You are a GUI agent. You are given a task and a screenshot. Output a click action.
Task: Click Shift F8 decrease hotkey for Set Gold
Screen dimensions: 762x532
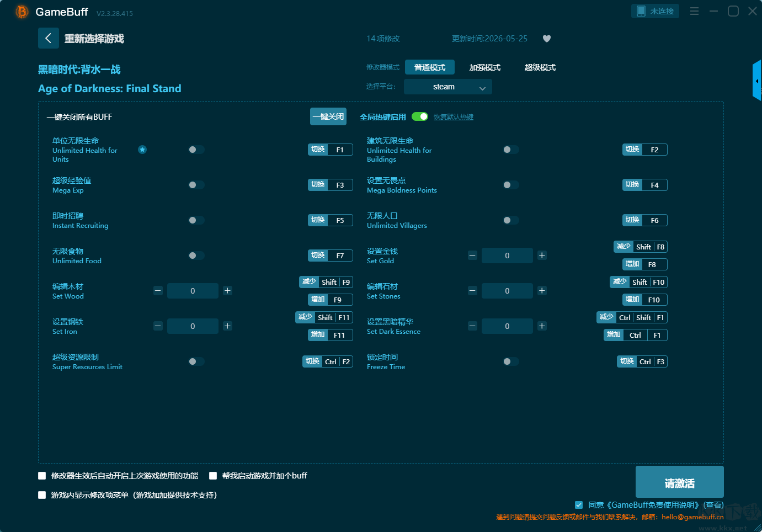pyautogui.click(x=641, y=247)
